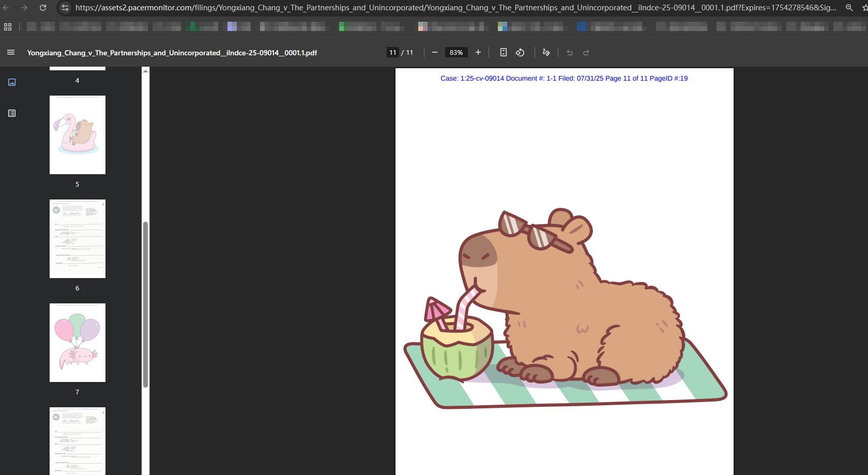
Task: Rotate the document counterclockwise
Action: click(520, 52)
